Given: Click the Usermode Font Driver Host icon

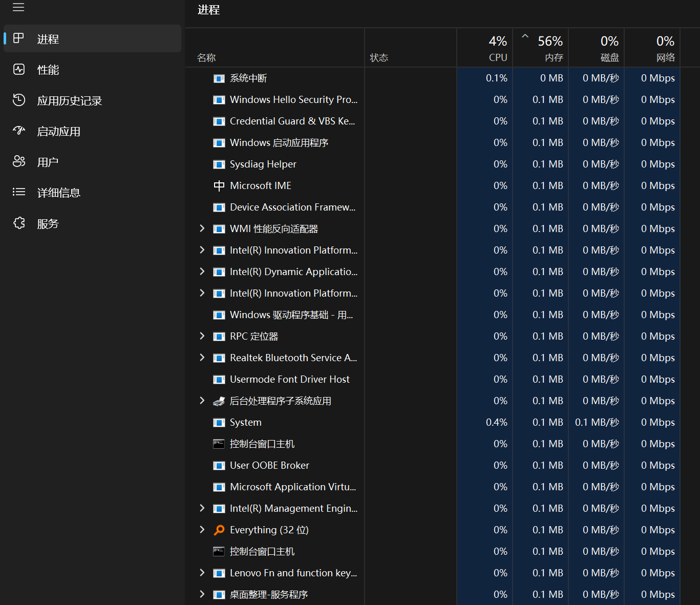Looking at the screenshot, I should pyautogui.click(x=219, y=380).
